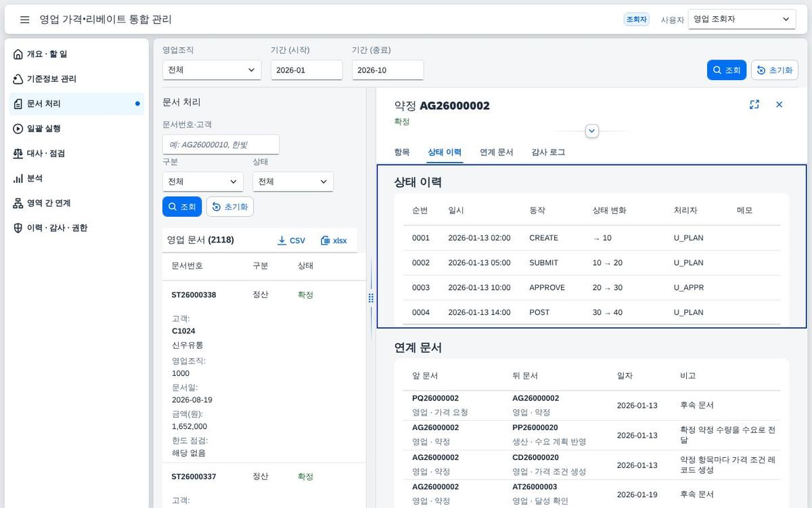Select the POST action cell
Viewport: 812px width, 508px height.
(539, 312)
